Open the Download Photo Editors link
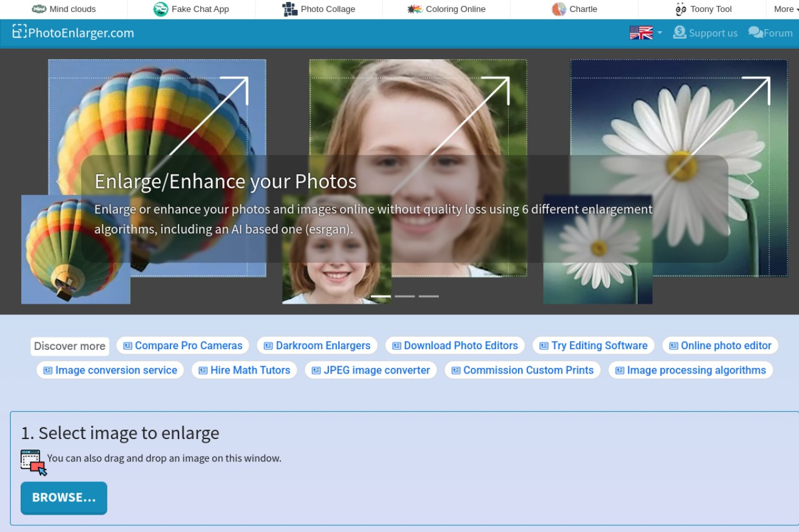The image size is (799, 532). (455, 346)
